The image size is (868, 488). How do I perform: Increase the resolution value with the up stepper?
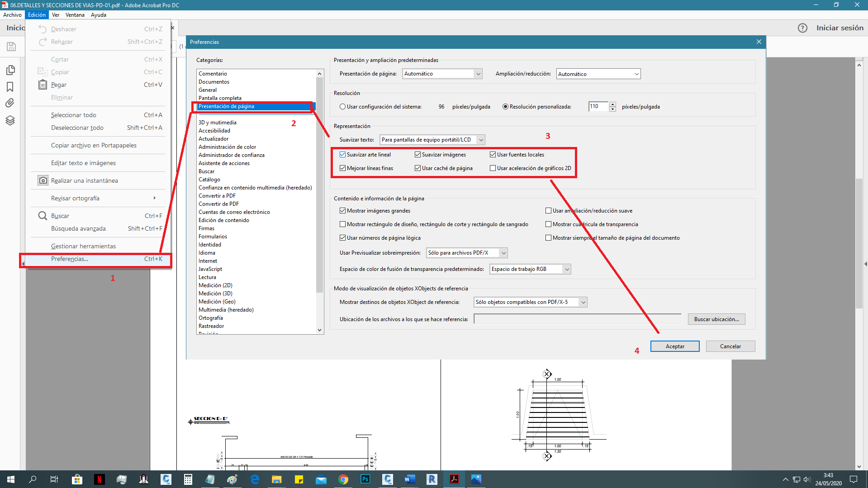pos(613,104)
